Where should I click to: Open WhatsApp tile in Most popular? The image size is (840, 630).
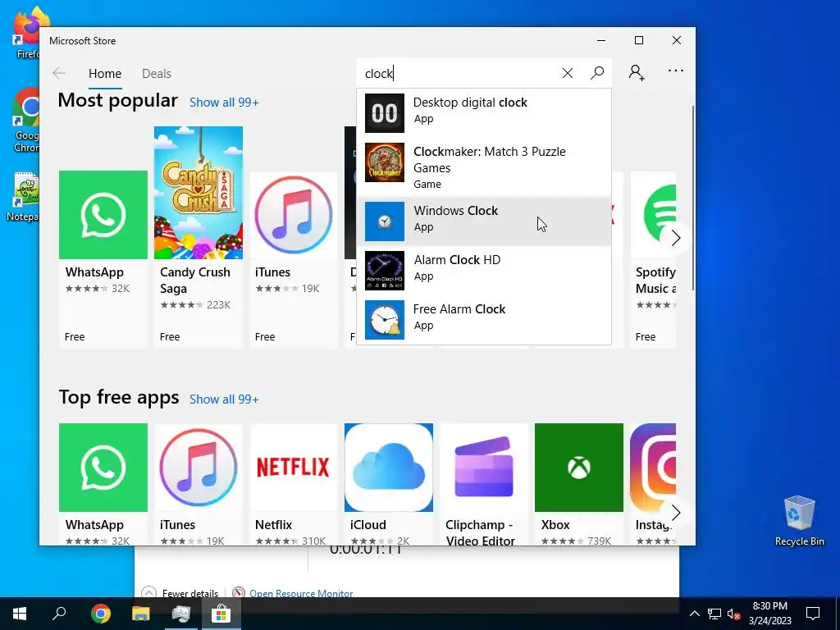coord(103,259)
